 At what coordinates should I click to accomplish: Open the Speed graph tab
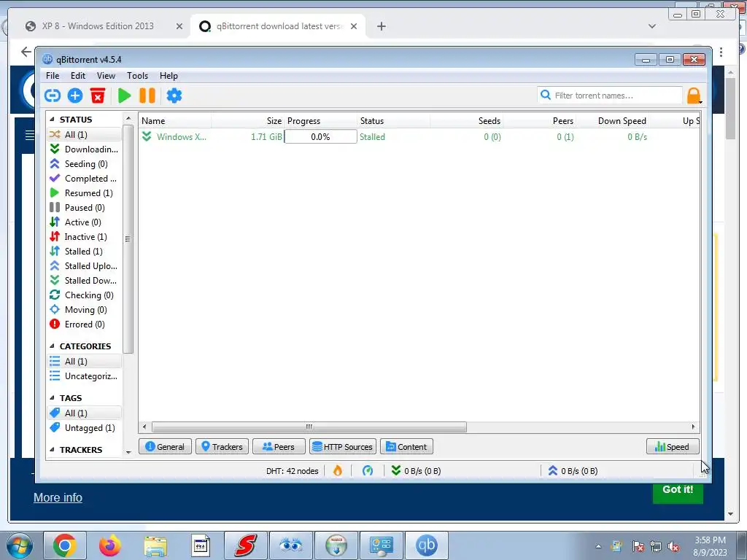673,447
